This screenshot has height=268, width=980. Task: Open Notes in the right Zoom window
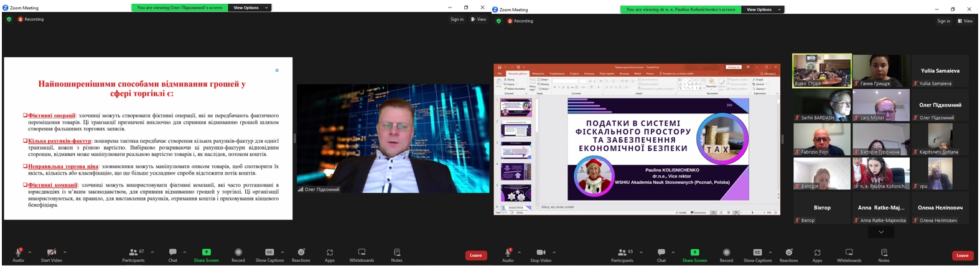884,255
